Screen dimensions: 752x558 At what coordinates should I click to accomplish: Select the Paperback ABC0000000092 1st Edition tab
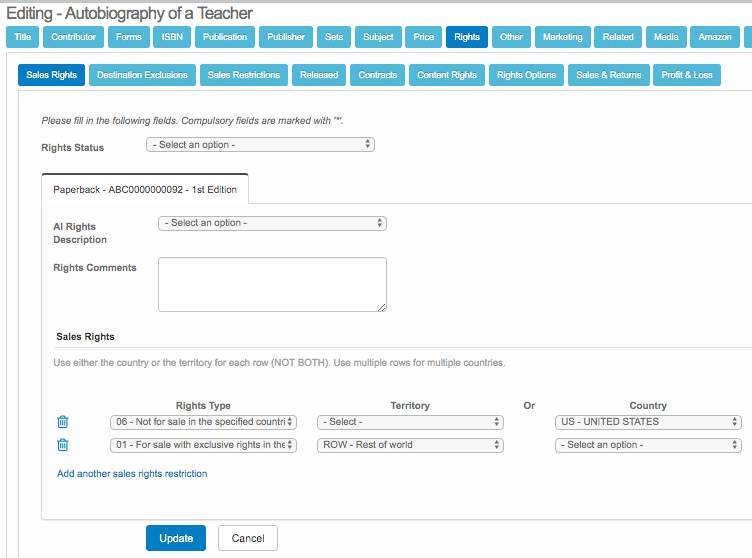[145, 190]
